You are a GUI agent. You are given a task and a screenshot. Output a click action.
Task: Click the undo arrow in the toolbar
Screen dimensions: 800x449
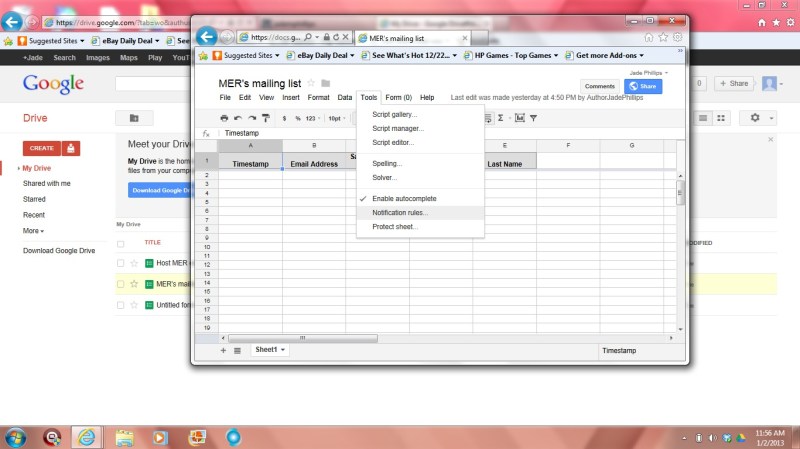238,118
